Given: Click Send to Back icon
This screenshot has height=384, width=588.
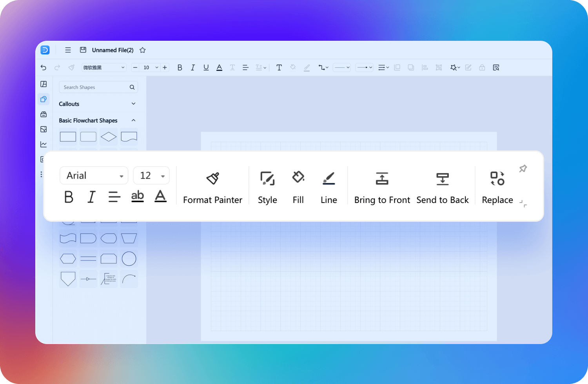Looking at the screenshot, I should coord(443,179).
